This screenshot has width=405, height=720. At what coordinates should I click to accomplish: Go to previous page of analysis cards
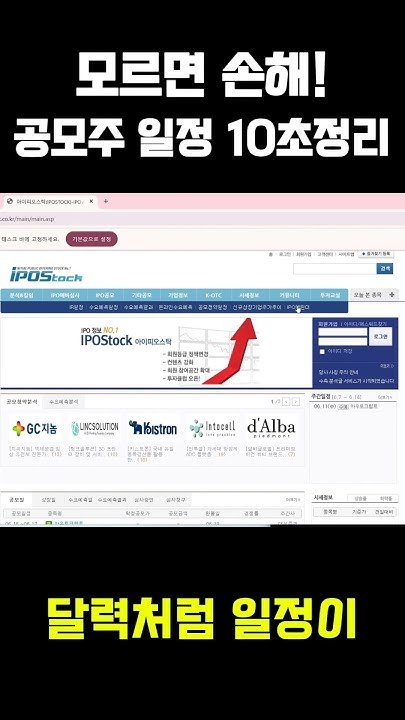pyautogui.click(x=286, y=402)
